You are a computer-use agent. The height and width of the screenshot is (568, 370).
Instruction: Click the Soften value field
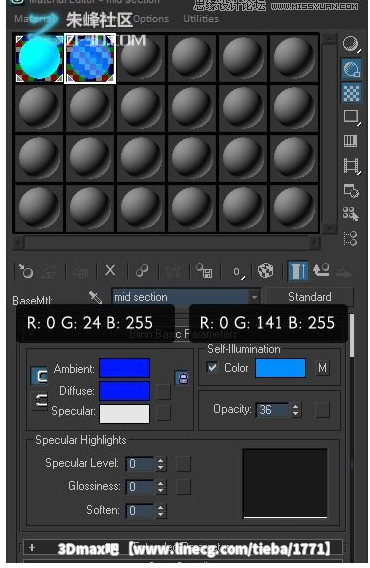[x=140, y=510]
